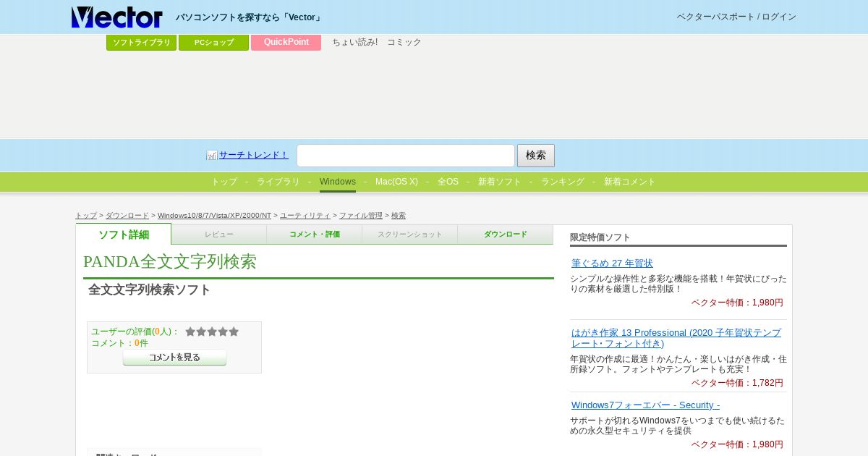Open the コミック link
The height and width of the screenshot is (456, 868).
pyautogui.click(x=404, y=42)
